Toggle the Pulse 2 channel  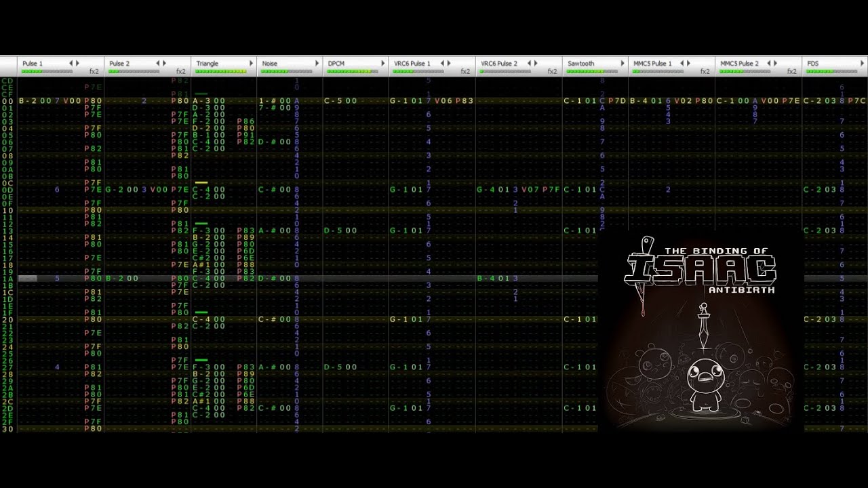pyautogui.click(x=119, y=63)
